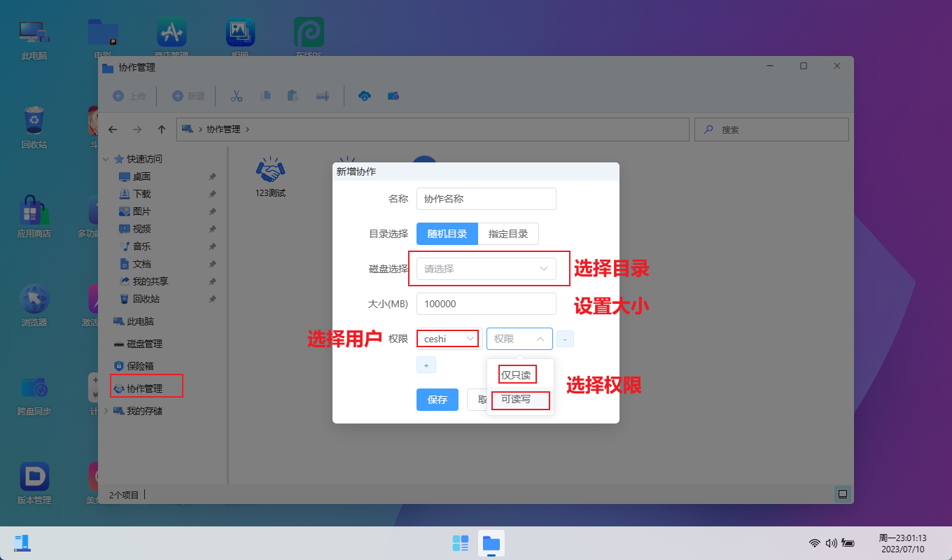
Task: Choose 可读写 permission option
Action: (x=517, y=400)
